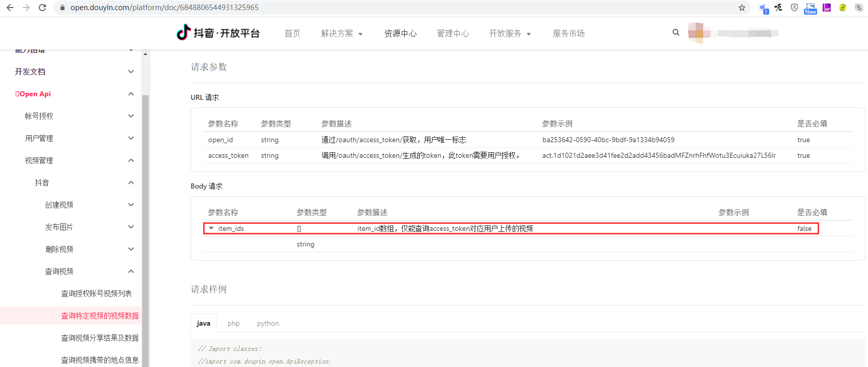This screenshot has height=367, width=868.
Task: Click the sidebar scrollbar up arrow
Action: pyautogui.click(x=145, y=54)
